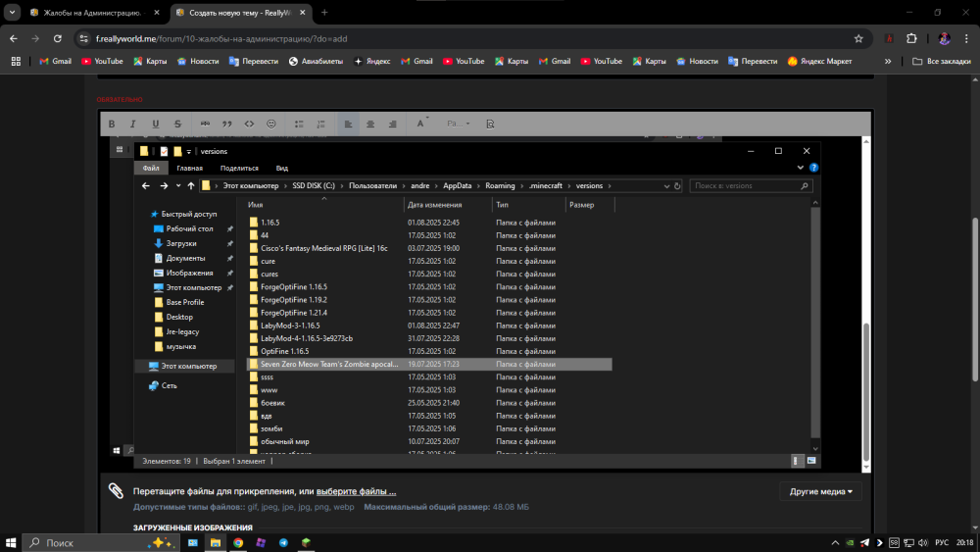Screen dimensions: 980x552
Task: Toggle bold formatting in the editor
Action: point(112,124)
